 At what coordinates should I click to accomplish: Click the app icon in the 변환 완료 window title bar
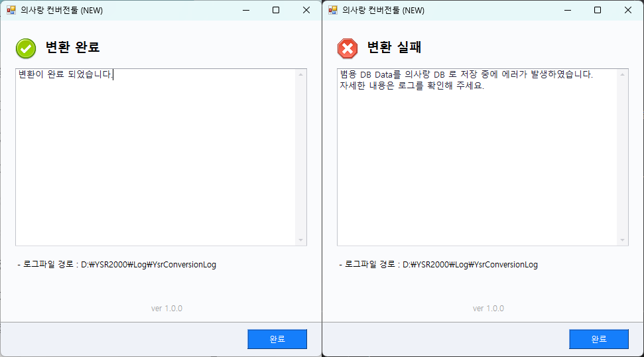pos(11,10)
